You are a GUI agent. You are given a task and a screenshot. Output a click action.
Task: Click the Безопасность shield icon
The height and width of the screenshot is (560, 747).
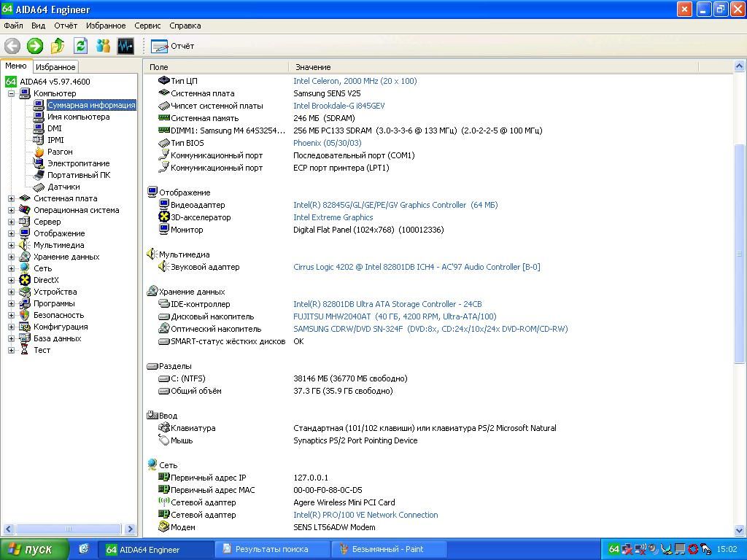coord(25,315)
